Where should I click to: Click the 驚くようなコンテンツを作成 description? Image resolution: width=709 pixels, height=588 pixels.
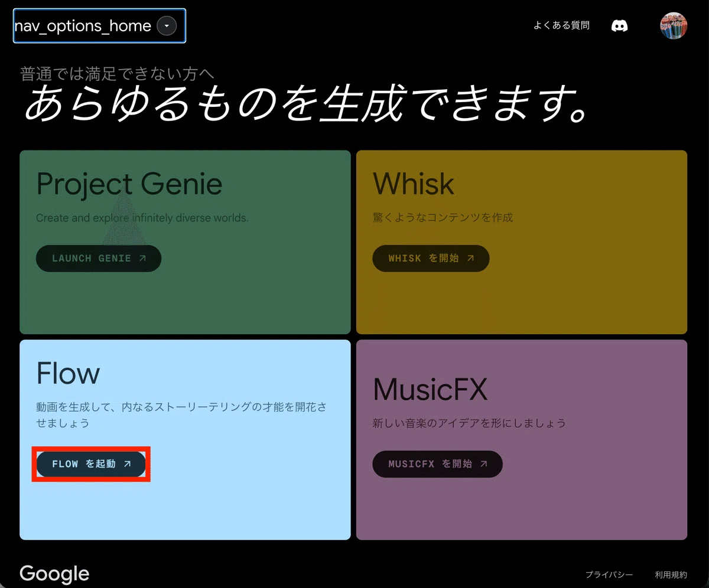(x=443, y=218)
